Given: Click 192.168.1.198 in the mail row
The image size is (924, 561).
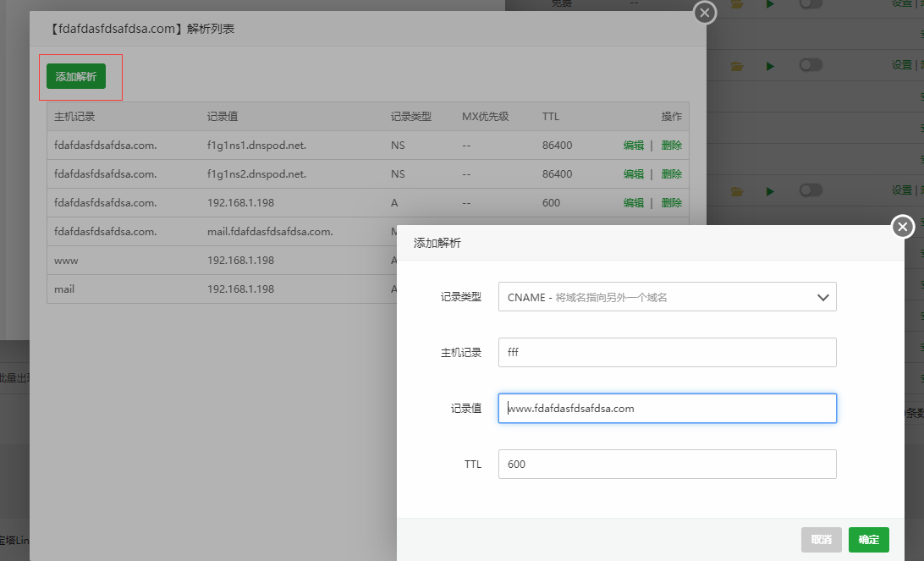Looking at the screenshot, I should point(240,289).
